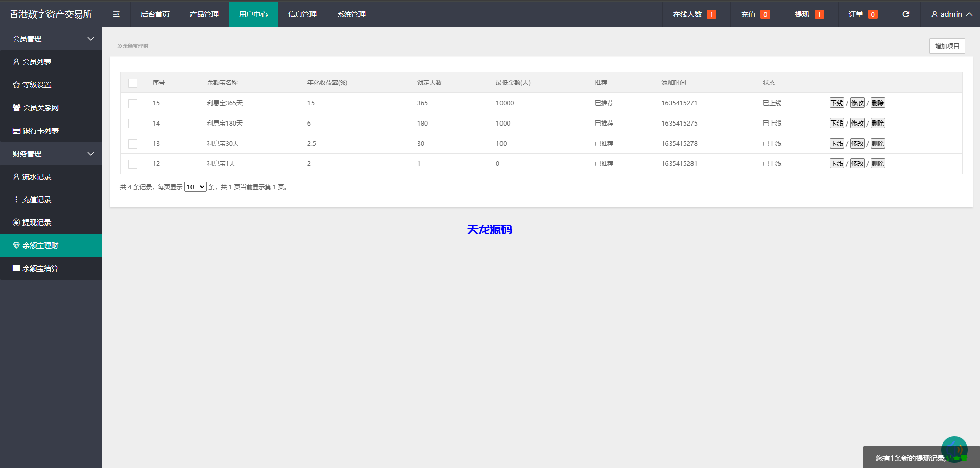Click the orange 提现 notification badge
The image size is (980, 468).
(x=819, y=14)
